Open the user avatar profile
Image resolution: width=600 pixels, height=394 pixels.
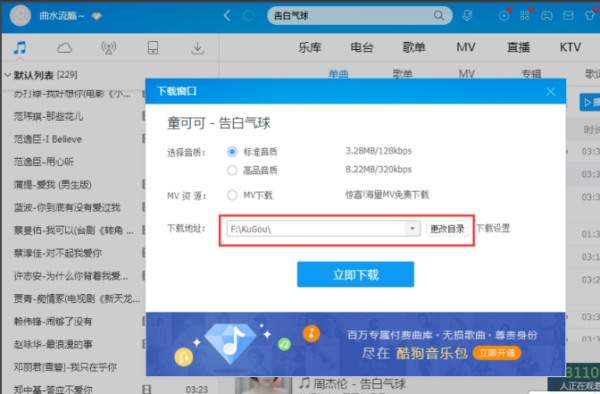[20, 15]
